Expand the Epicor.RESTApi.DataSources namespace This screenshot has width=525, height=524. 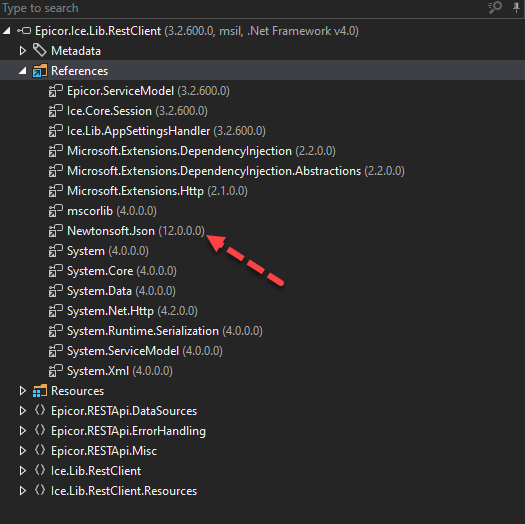click(x=22, y=410)
